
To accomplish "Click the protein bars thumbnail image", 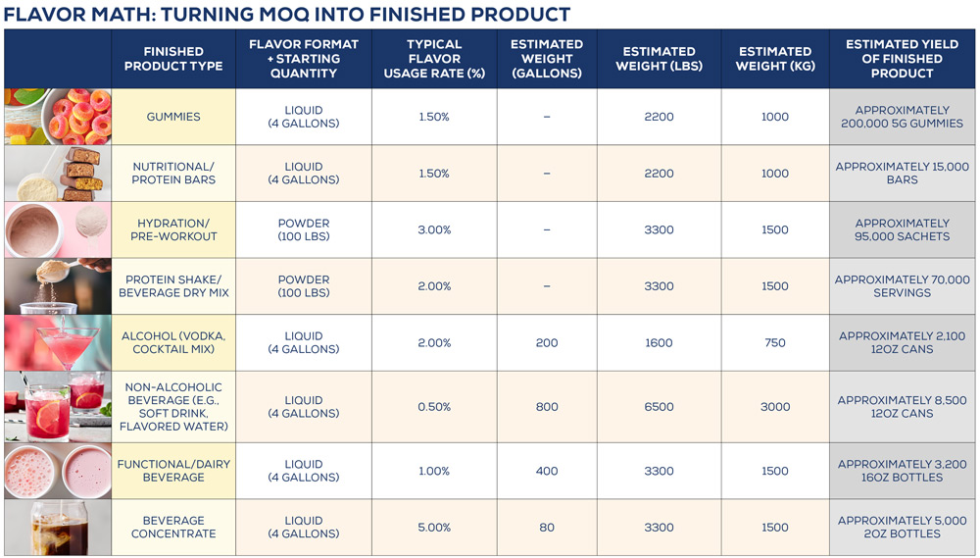I will click(x=58, y=174).
